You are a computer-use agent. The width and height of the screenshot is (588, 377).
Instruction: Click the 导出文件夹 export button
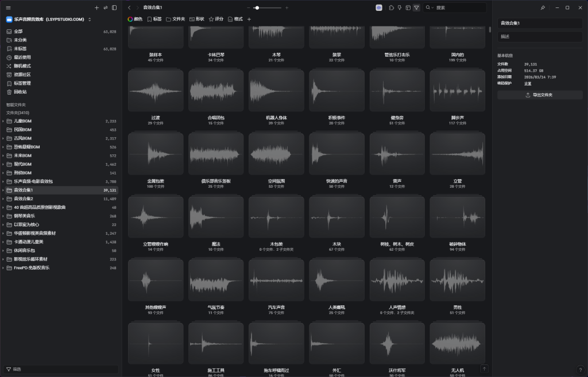[x=540, y=95]
